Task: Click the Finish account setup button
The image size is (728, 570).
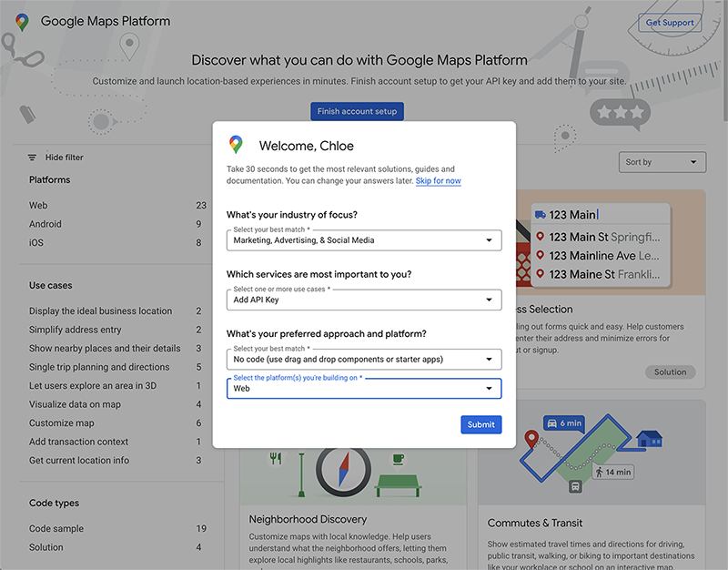Action: [357, 111]
